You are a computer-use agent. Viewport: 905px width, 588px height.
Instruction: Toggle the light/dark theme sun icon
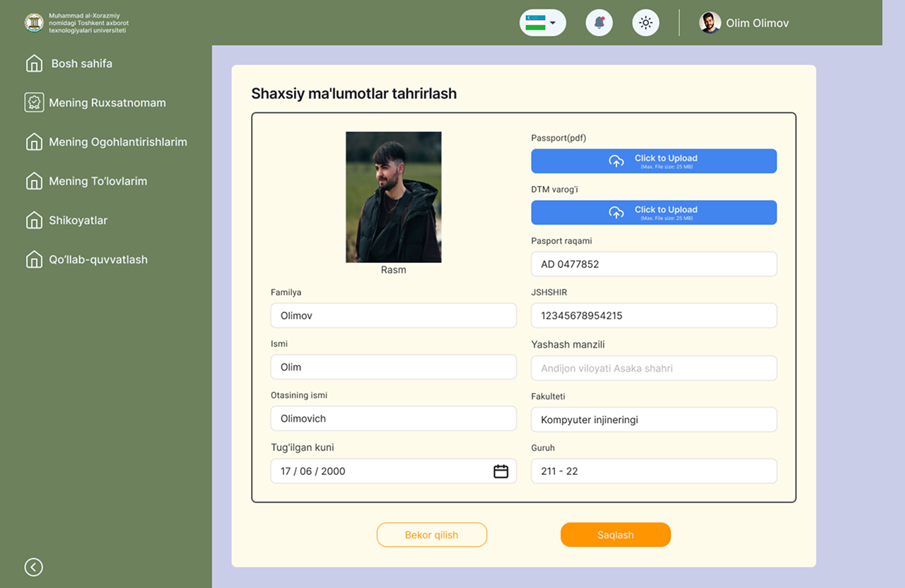(x=646, y=23)
